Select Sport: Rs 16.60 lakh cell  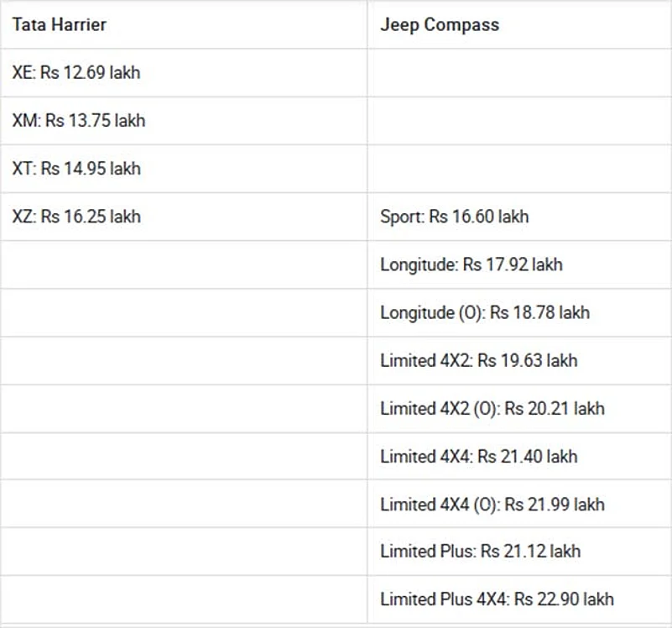(454, 217)
